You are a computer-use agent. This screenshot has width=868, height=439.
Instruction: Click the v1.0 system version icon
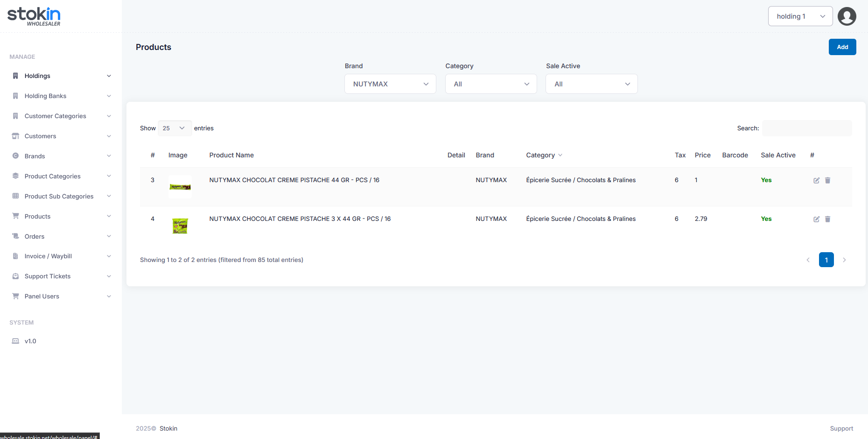pos(15,341)
